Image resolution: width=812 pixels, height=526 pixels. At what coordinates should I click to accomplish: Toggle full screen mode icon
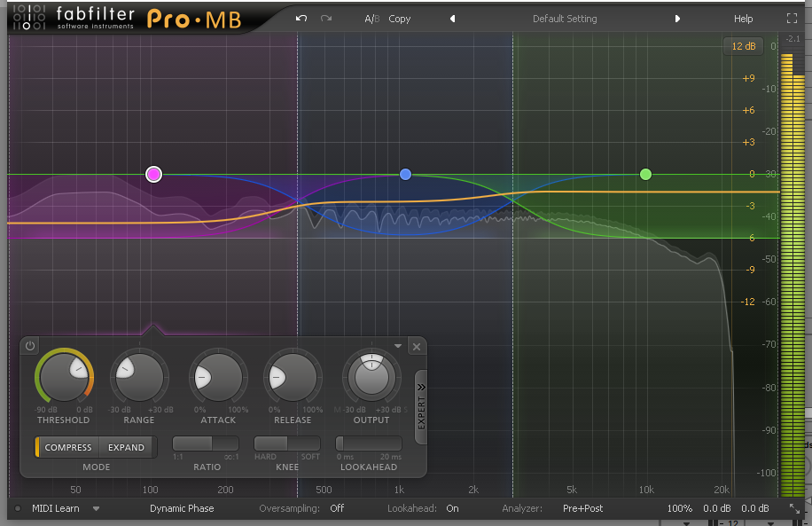pyautogui.click(x=792, y=19)
